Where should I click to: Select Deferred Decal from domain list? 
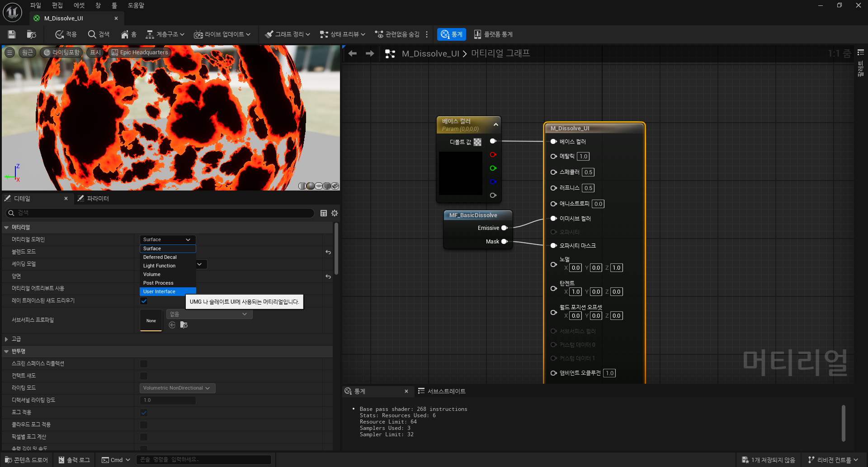click(168, 257)
